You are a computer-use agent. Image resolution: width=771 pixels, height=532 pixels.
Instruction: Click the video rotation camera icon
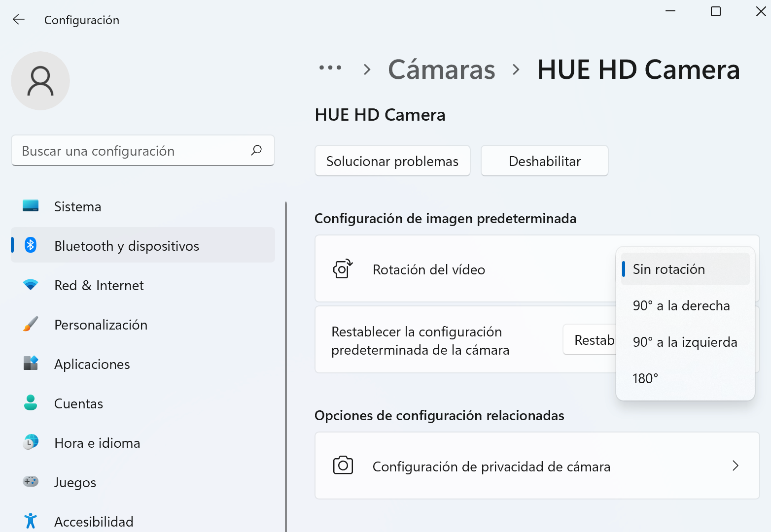click(x=343, y=269)
